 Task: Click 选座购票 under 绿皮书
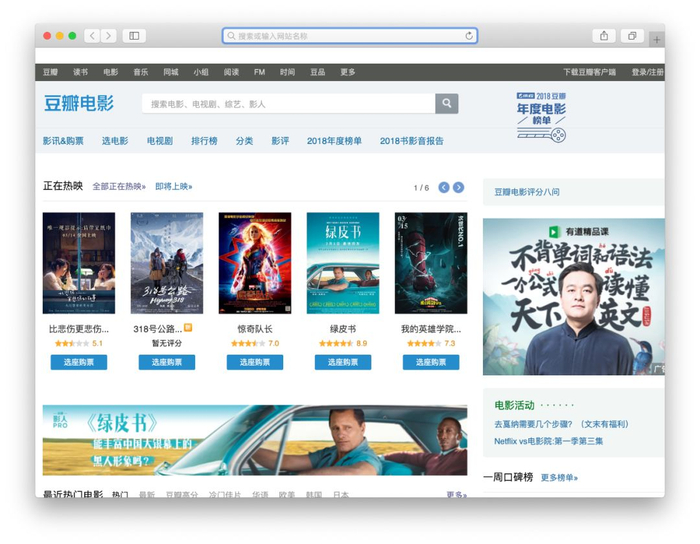[x=343, y=362]
